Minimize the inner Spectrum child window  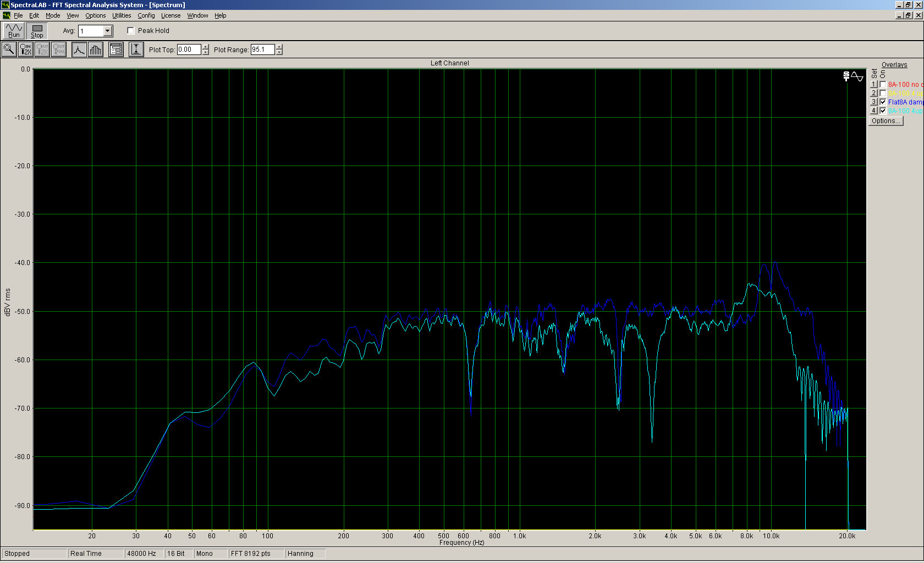tap(899, 15)
